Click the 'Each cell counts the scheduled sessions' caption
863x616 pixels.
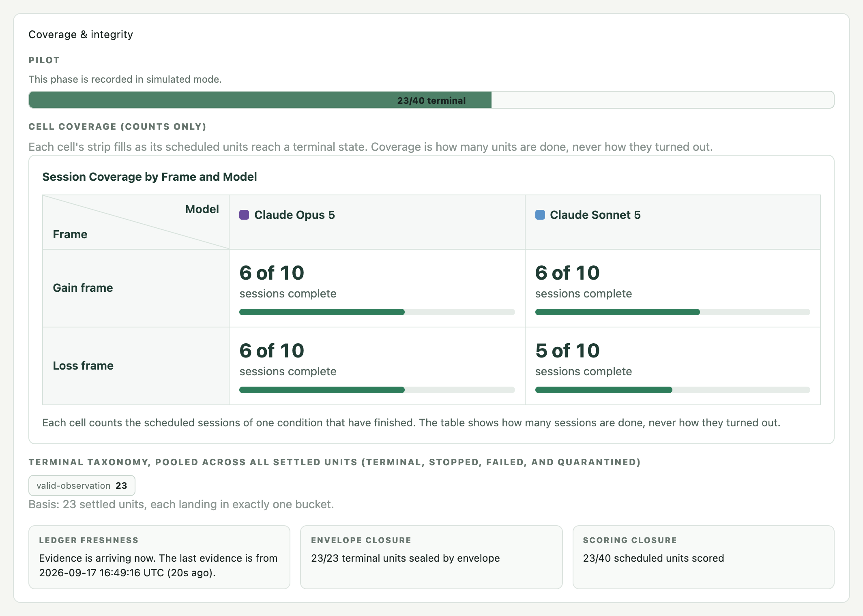411,423
